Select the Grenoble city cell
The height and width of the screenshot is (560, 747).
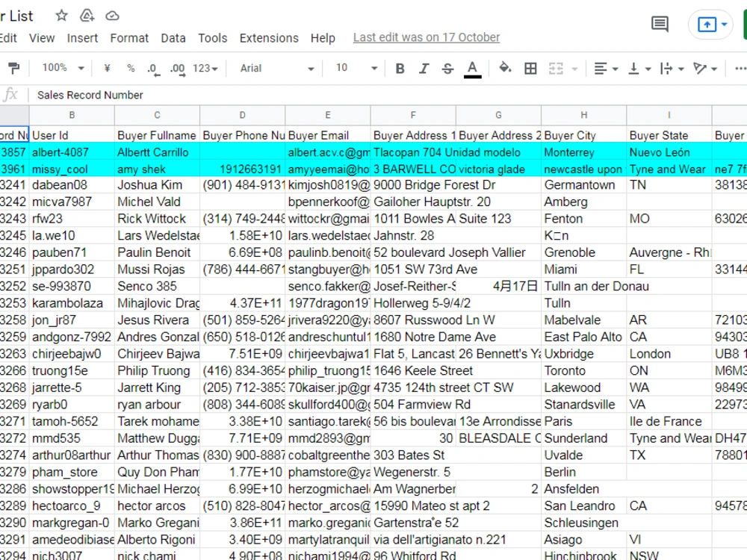(x=584, y=252)
